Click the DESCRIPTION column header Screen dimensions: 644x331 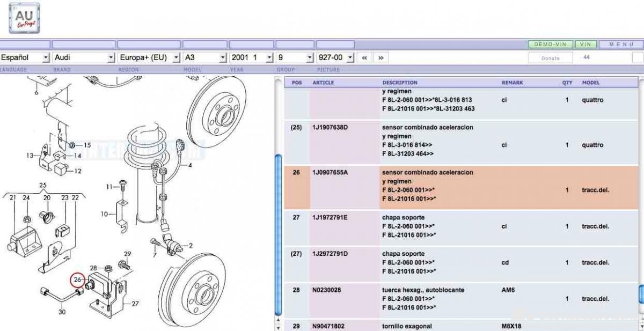click(400, 83)
